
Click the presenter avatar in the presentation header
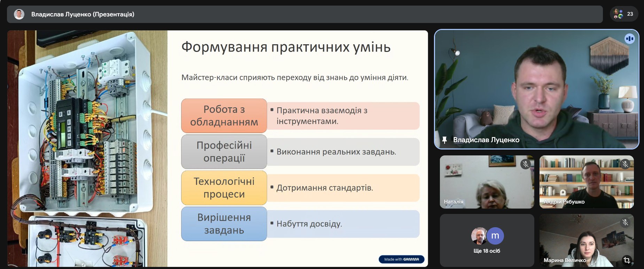(19, 14)
